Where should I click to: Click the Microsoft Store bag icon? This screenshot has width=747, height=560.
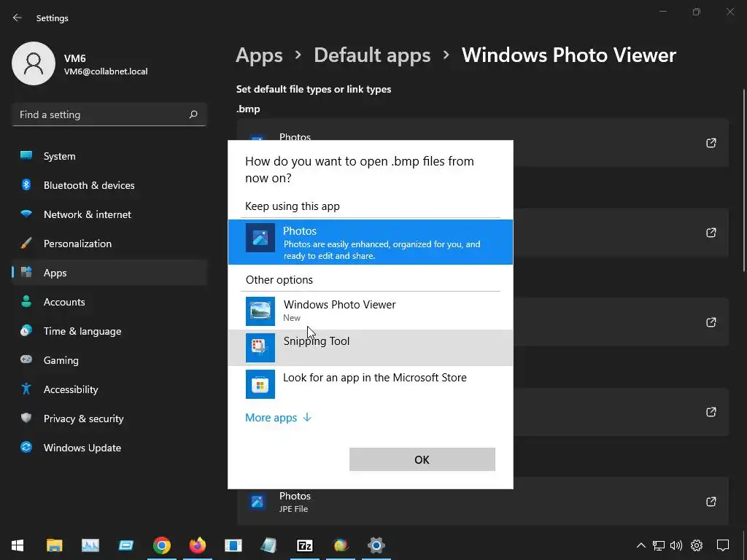coord(260,384)
